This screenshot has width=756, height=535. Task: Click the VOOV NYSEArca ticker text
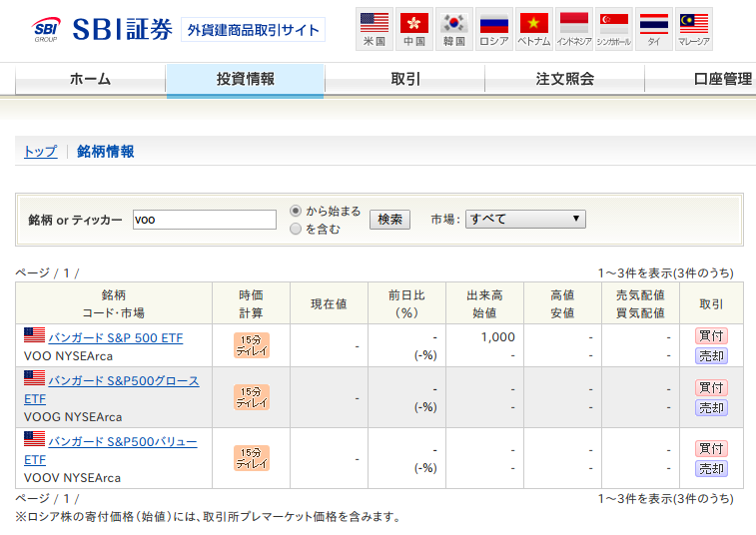click(x=72, y=478)
